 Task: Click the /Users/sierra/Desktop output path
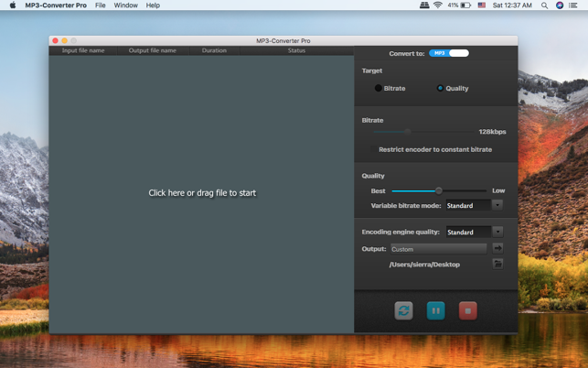tap(424, 265)
